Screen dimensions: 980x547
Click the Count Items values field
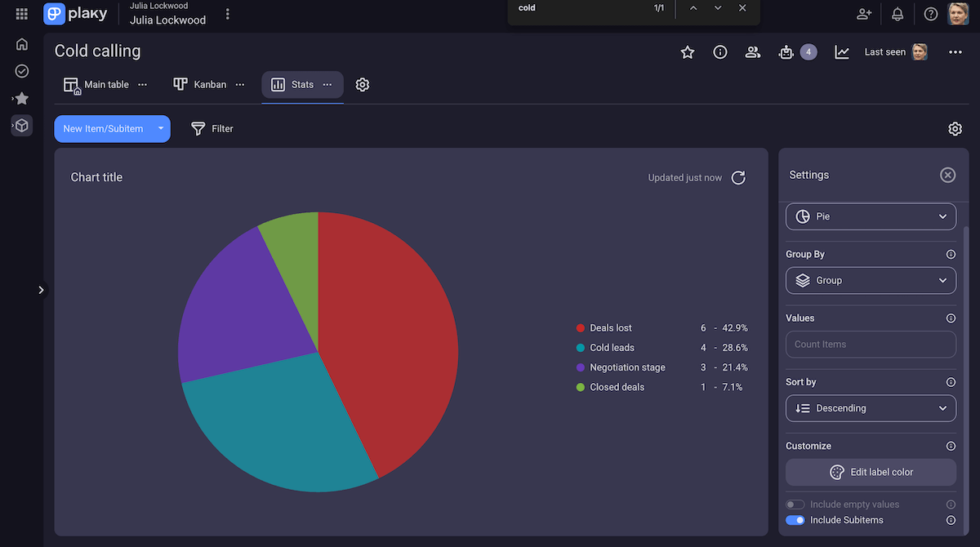[871, 344]
